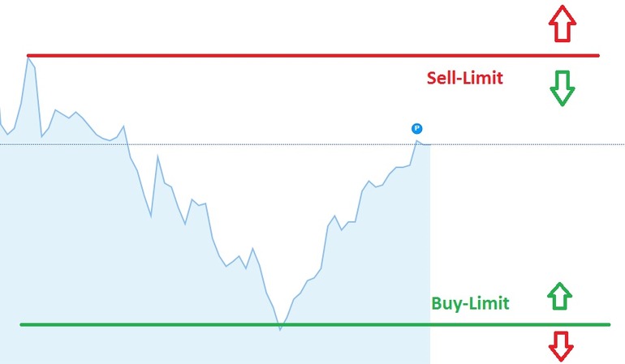Select the Sell-Limit text label
The height and width of the screenshot is (364, 625).
pos(465,78)
